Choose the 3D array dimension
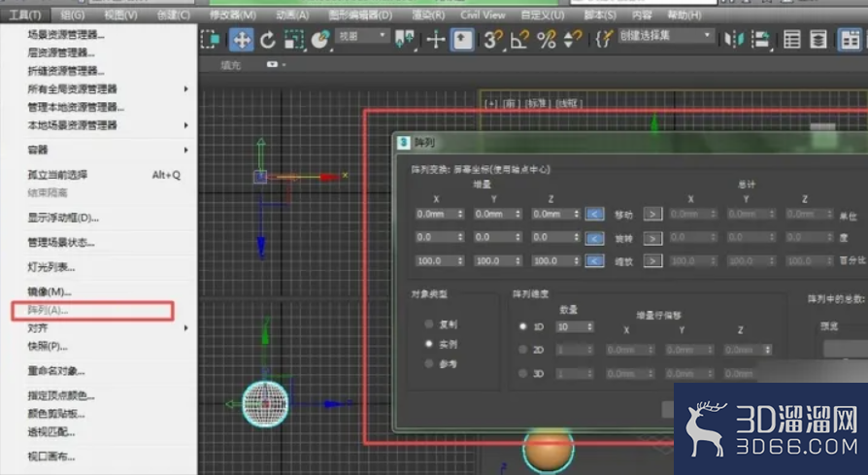 [522, 374]
